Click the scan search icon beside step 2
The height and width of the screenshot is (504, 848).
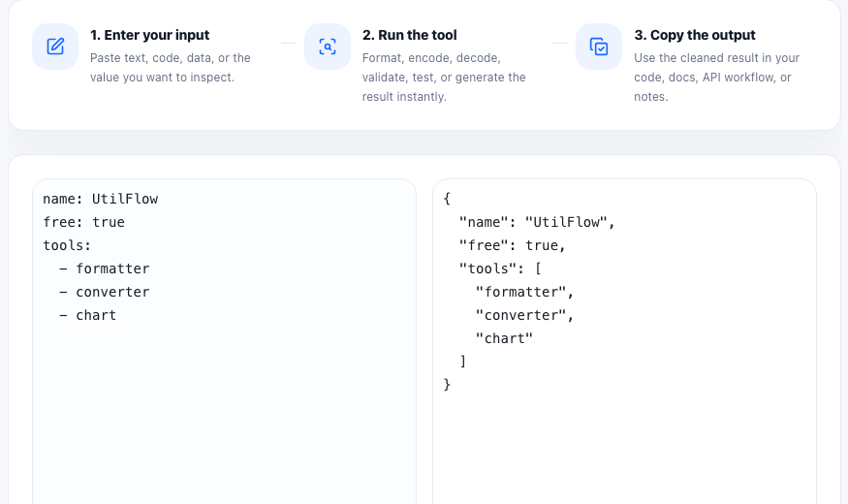328,47
